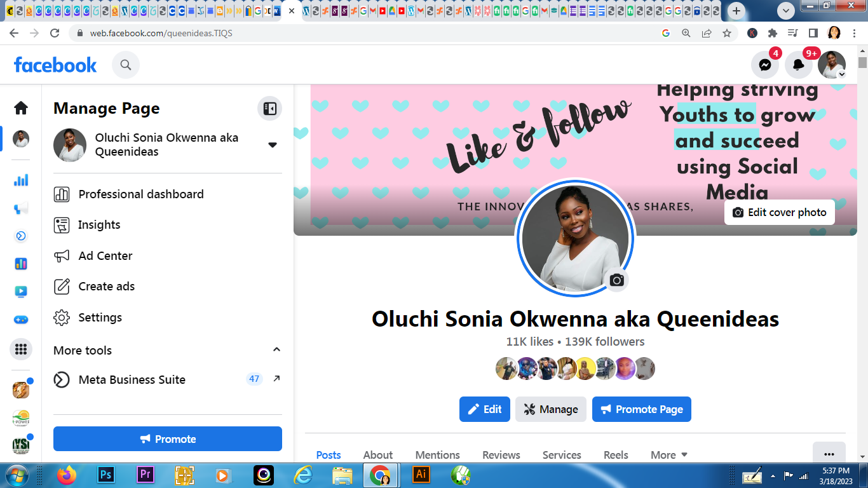Click the facebook logo
Image resolution: width=868 pixels, height=488 pixels.
coord(55,65)
